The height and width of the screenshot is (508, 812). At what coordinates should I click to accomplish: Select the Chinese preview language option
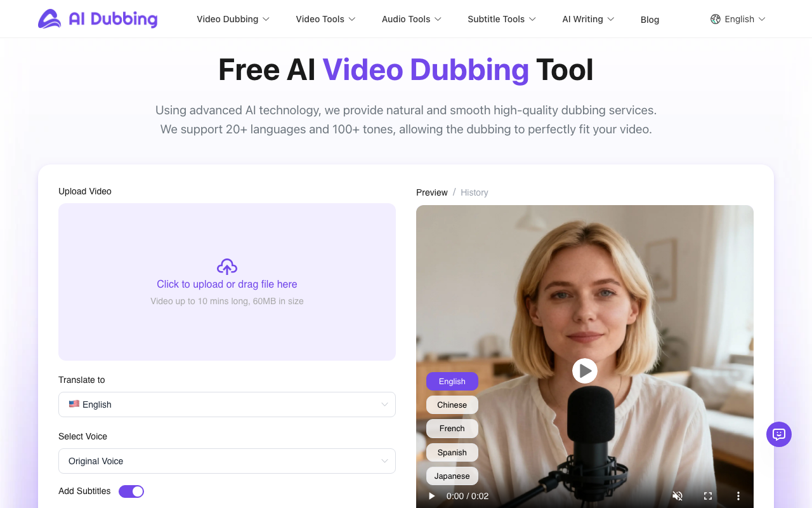point(452,405)
